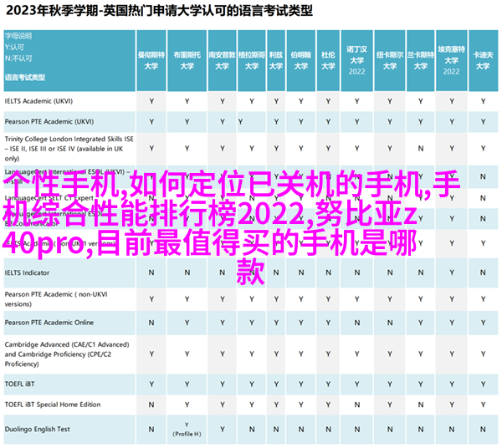Select the 诺丁汉大学 2022 column header

pyautogui.click(x=357, y=61)
